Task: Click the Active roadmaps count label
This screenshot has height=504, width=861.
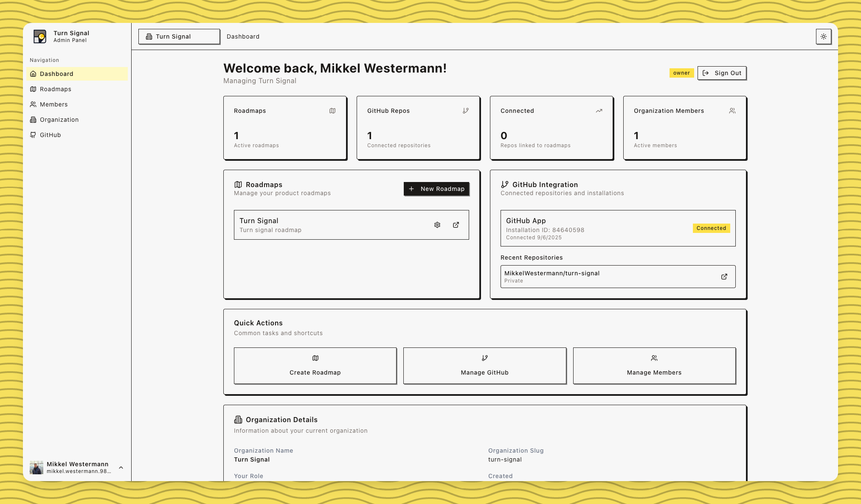Action: pos(256,146)
